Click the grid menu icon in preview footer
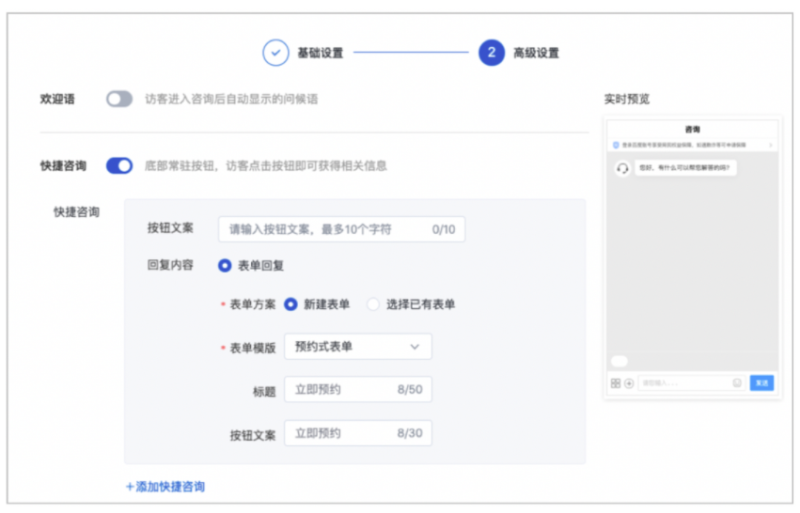Viewport: 800px width, 513px height. 616,383
